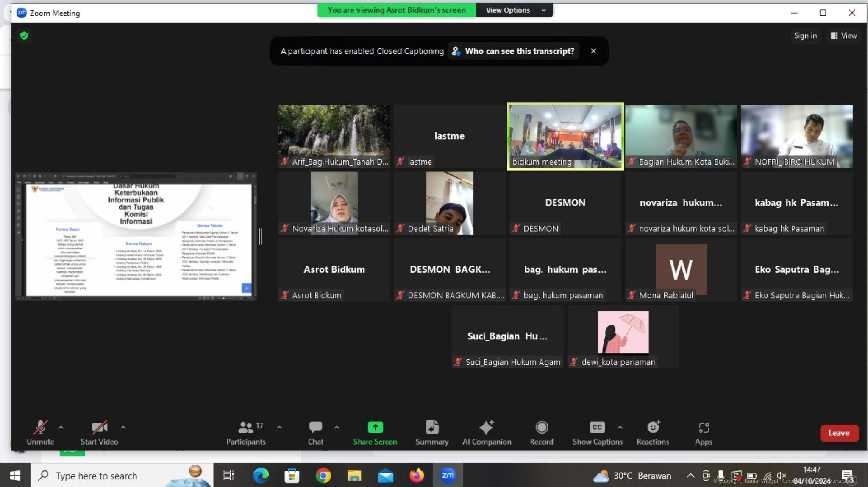Click the DESMON participant tile

565,203
